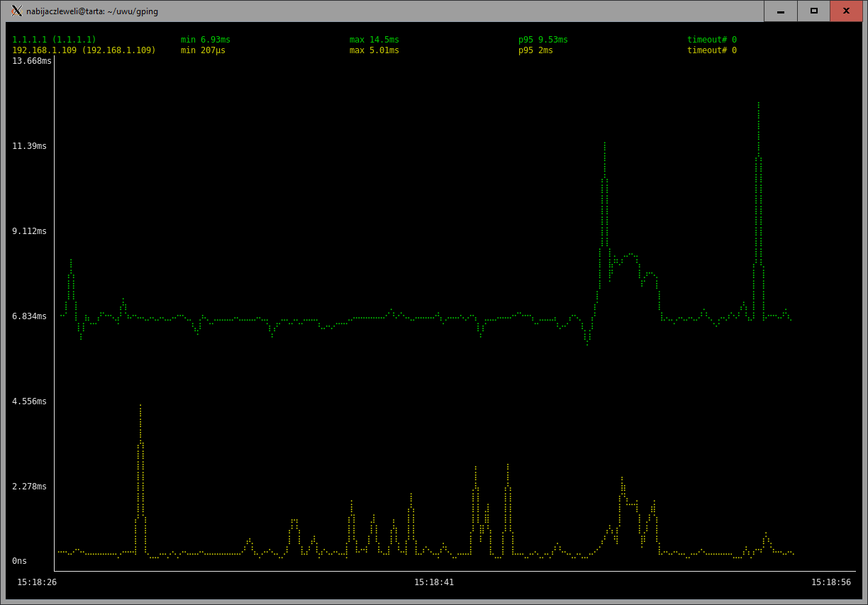Click the green max 14.5ms statistic
Viewport: 868px width, 605px height.
click(x=374, y=40)
